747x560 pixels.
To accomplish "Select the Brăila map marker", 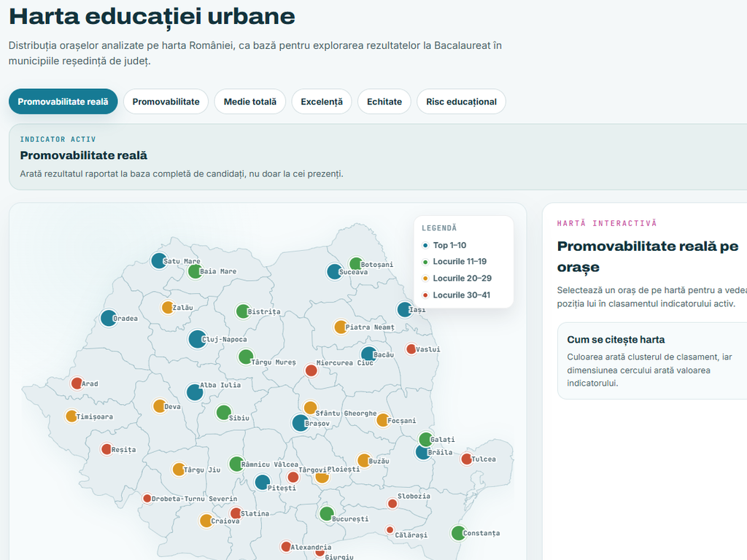I will coord(422,452).
